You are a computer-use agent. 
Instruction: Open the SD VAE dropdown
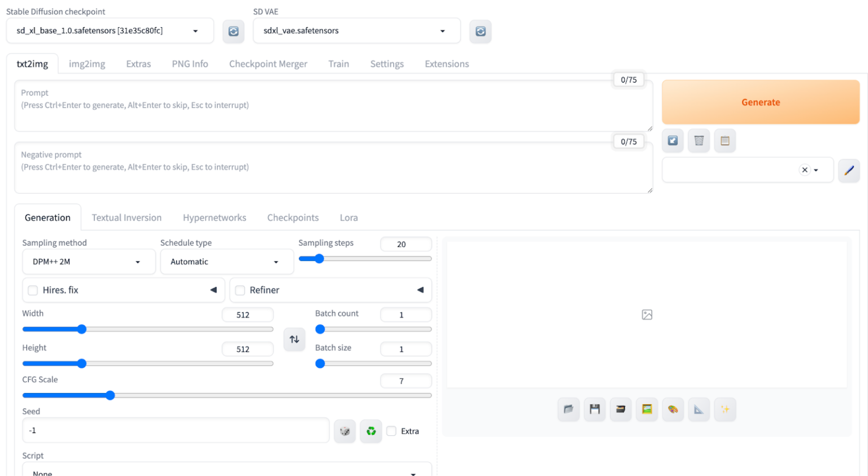point(356,31)
